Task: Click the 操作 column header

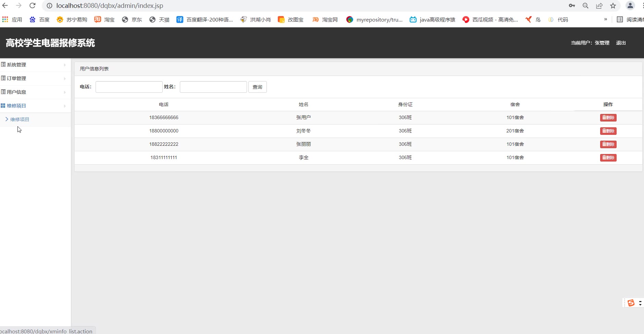Action: point(608,104)
